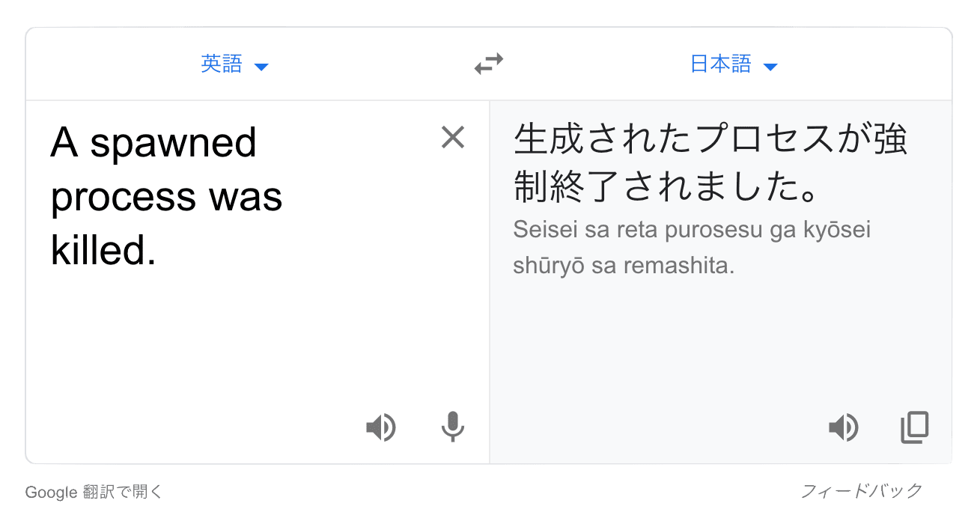980x527 pixels.
Task: Copy the Japanese translation to clipboard
Action: coord(914,427)
